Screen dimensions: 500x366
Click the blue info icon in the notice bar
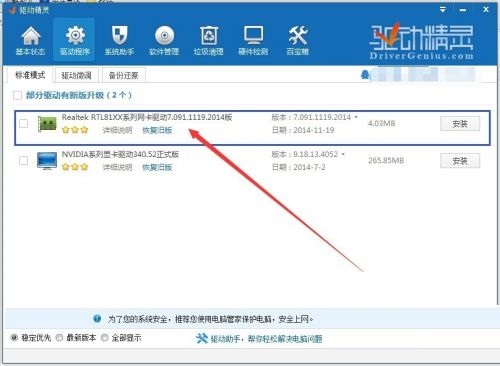(97, 318)
